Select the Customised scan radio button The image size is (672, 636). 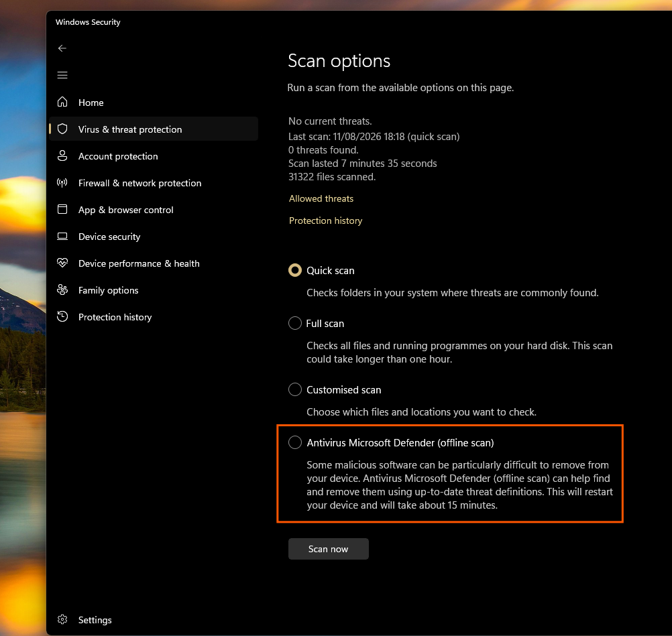click(295, 389)
